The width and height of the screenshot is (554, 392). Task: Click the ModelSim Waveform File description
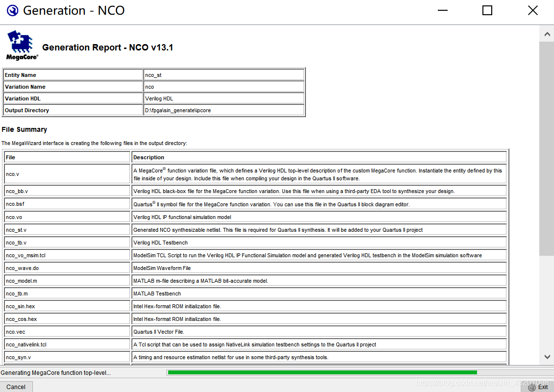click(162, 268)
